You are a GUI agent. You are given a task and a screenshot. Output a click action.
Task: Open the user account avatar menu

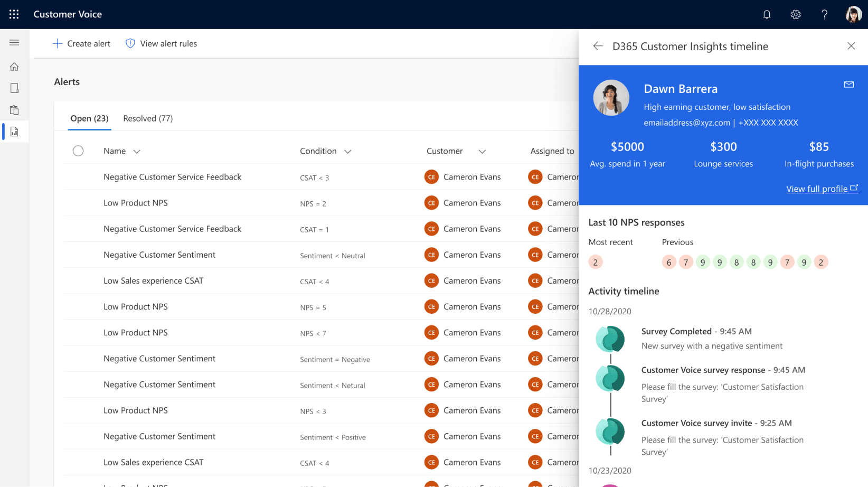point(853,14)
